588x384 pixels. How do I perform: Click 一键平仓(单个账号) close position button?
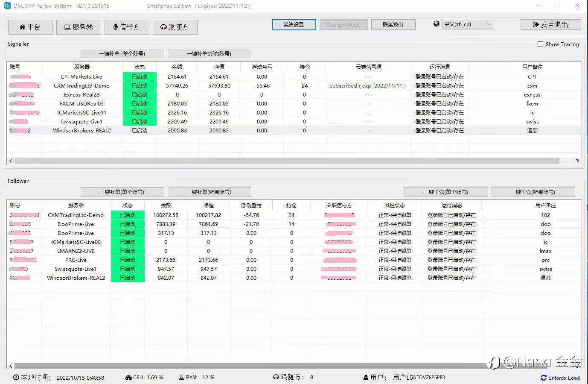(x=446, y=192)
